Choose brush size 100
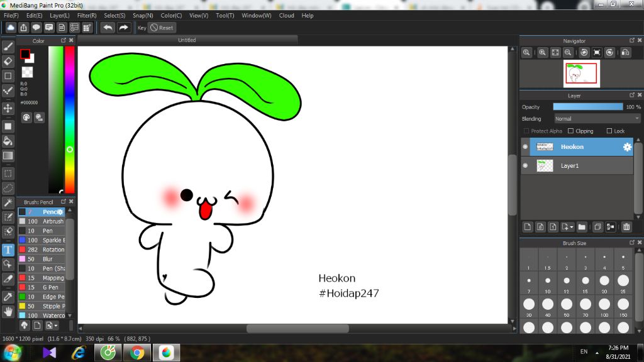 coord(604,307)
